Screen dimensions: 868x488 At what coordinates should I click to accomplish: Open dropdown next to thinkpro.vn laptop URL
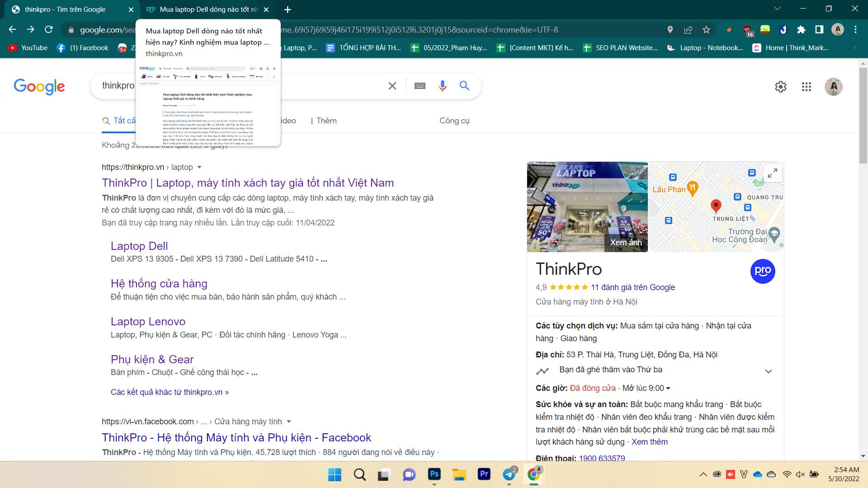(199, 167)
